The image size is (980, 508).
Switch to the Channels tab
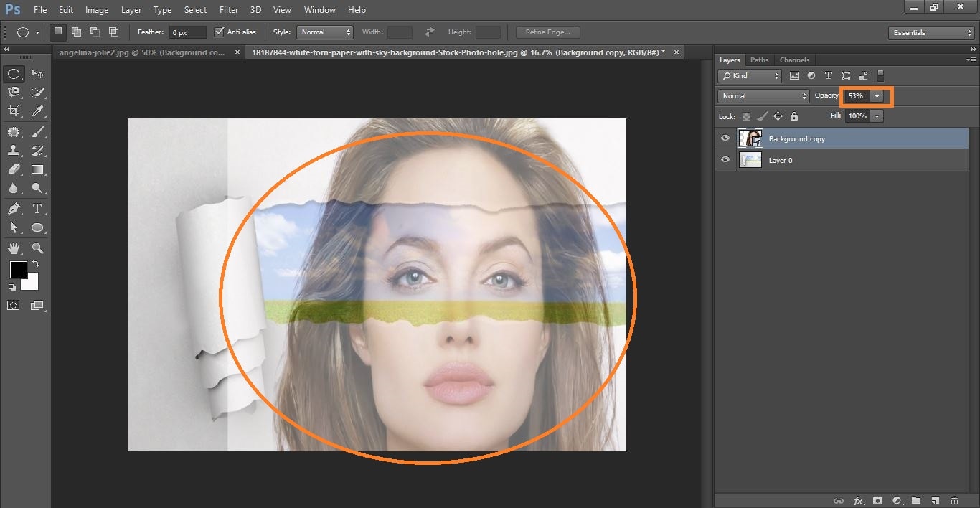(794, 60)
